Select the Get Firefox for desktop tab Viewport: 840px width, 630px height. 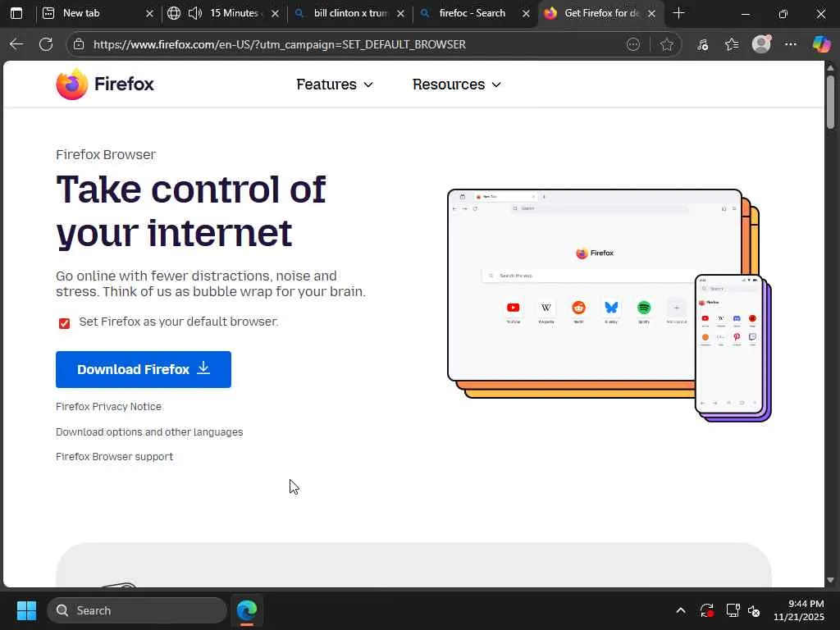click(x=601, y=13)
